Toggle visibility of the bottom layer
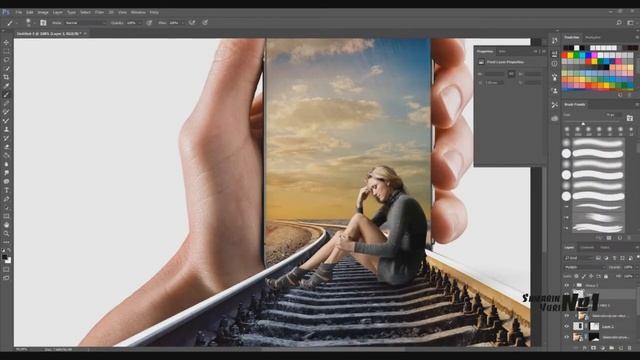 pos(567,337)
